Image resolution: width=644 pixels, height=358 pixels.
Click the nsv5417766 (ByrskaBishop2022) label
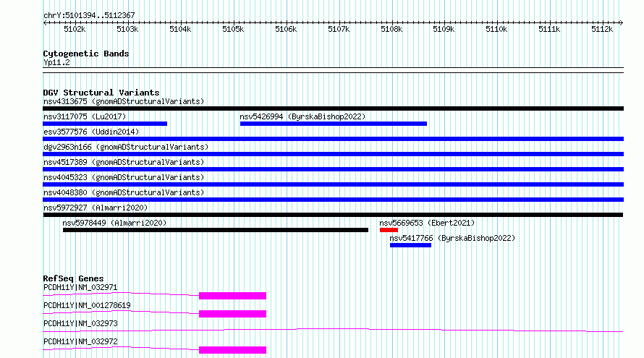tap(452, 238)
